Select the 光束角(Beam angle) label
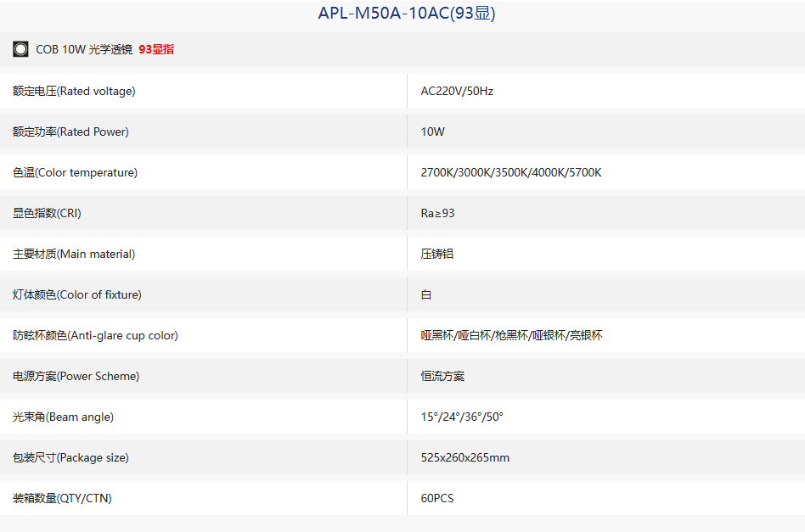Viewport: 805px width, 532px height. (x=63, y=417)
